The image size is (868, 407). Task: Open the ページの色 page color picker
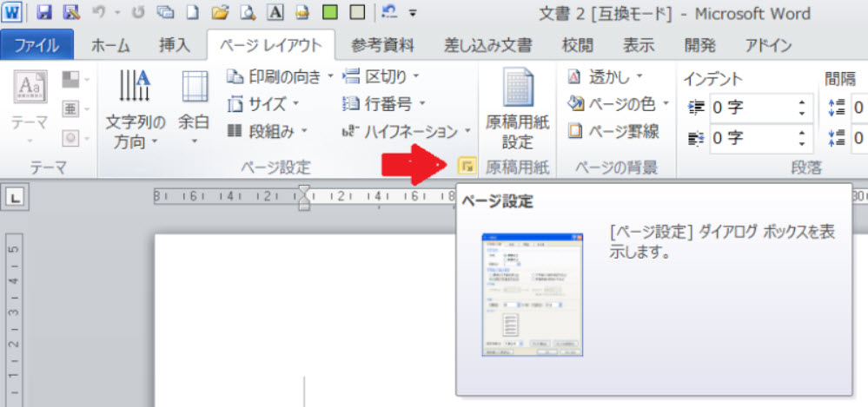(619, 104)
